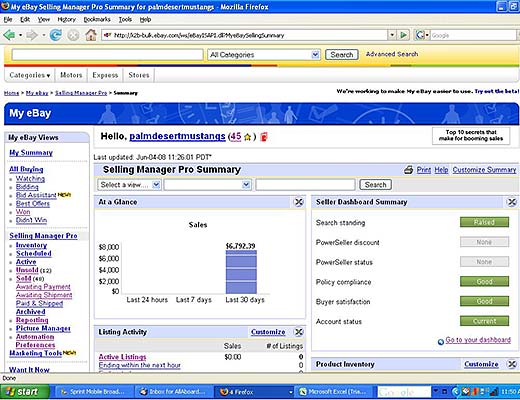Image resolution: width=520 pixels, height=400 pixels.
Task: Open the Tools menu
Action: tap(125, 20)
